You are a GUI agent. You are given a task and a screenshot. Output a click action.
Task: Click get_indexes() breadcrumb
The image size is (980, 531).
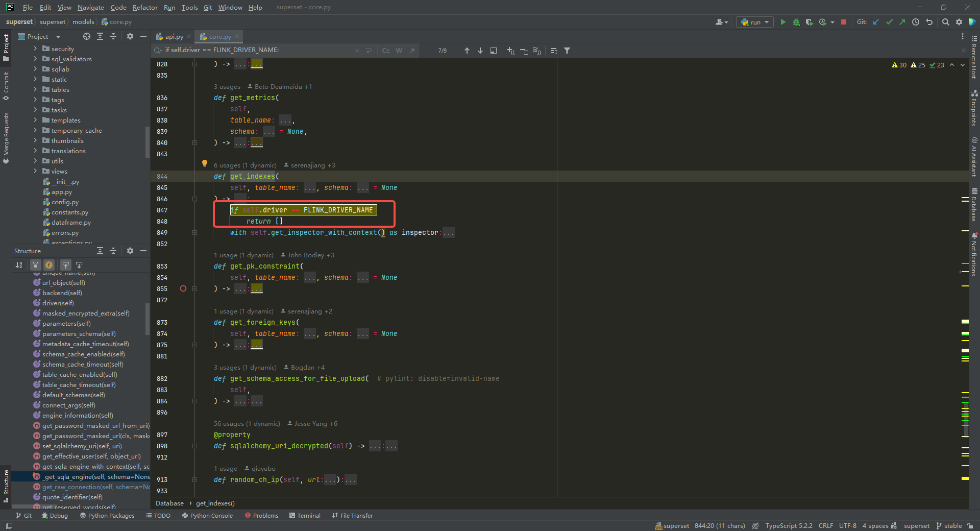click(x=215, y=503)
